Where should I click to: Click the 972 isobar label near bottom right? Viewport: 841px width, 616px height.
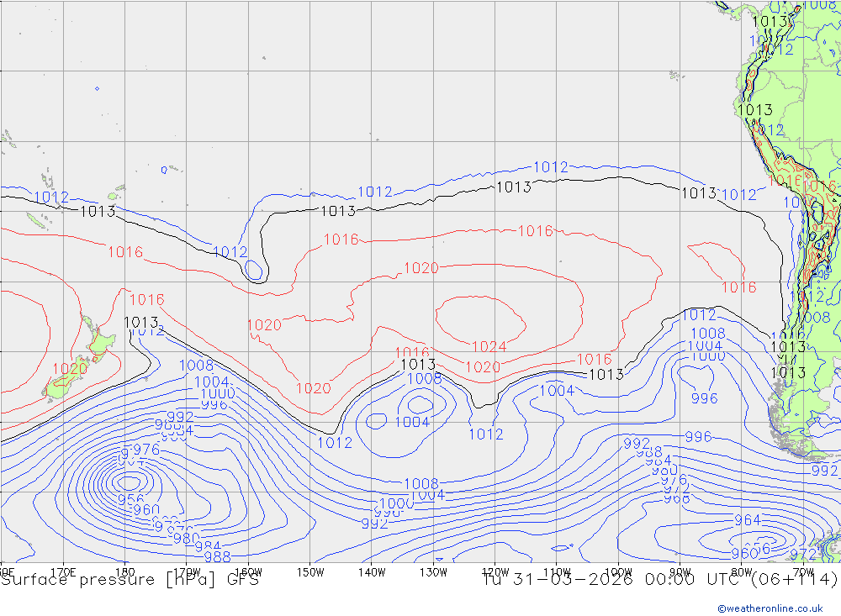[x=804, y=554]
